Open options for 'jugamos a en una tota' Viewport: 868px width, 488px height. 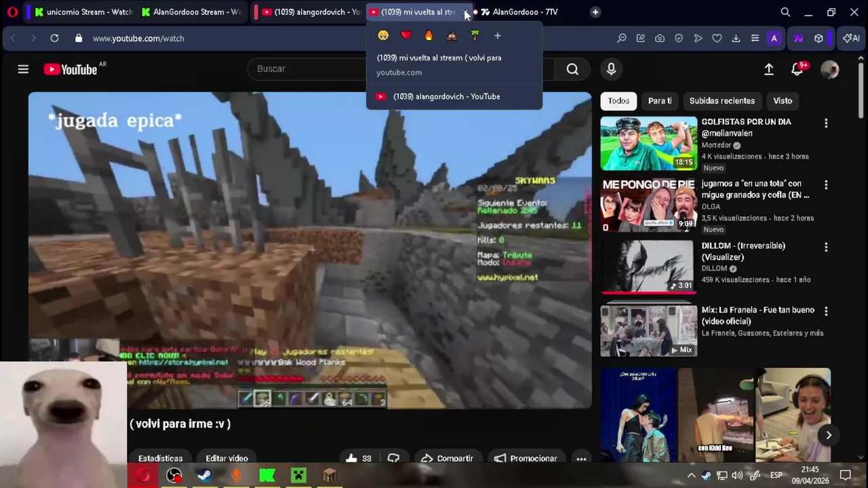tap(826, 185)
